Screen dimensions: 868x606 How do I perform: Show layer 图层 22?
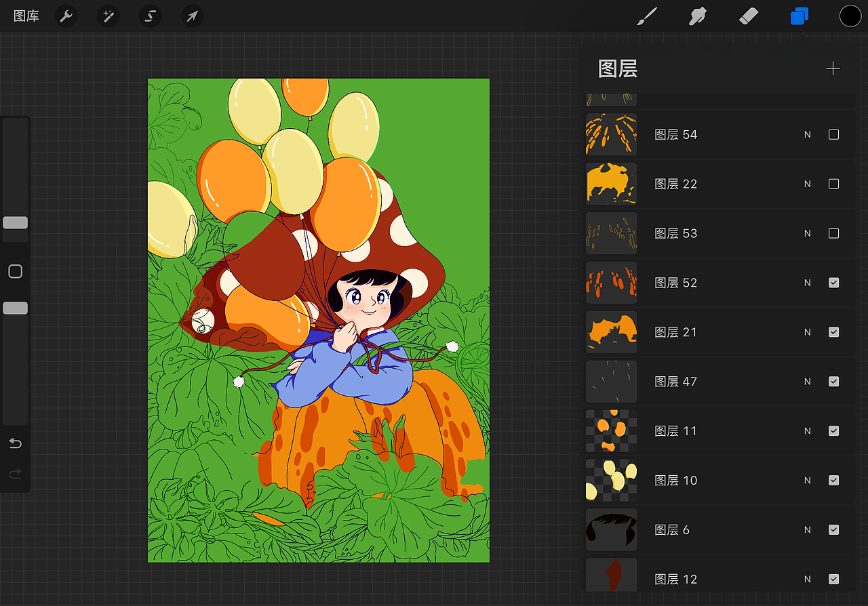(x=833, y=184)
